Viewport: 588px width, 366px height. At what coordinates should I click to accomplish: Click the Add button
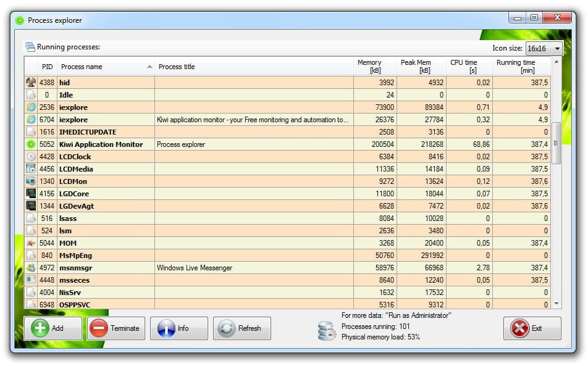point(52,328)
